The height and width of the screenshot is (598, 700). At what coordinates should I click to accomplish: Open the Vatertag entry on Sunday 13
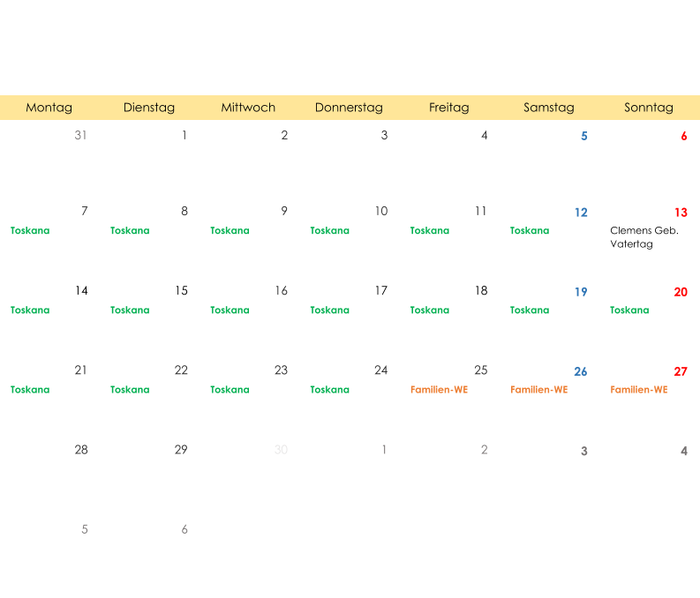tap(631, 244)
